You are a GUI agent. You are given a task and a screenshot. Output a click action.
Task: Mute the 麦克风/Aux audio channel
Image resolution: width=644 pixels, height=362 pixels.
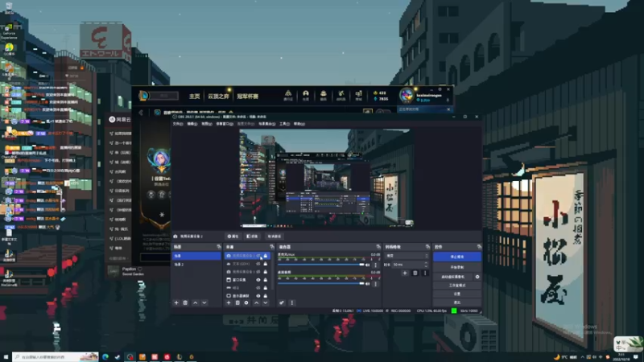click(368, 265)
